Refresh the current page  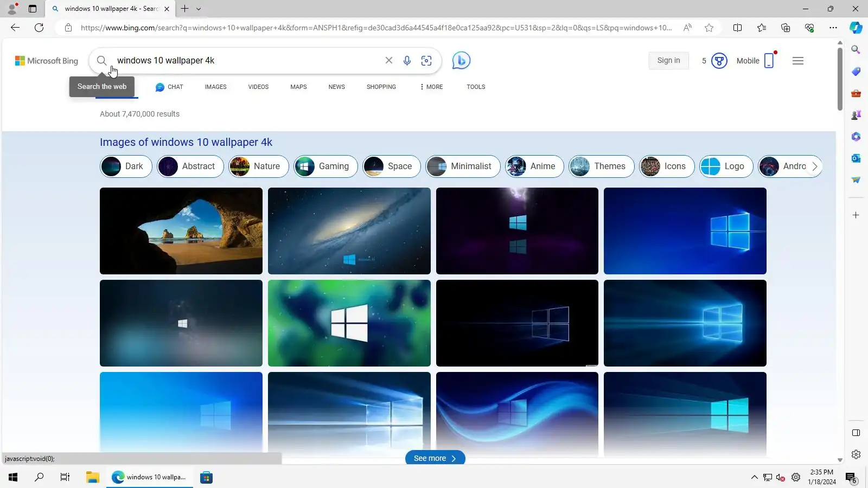39,28
